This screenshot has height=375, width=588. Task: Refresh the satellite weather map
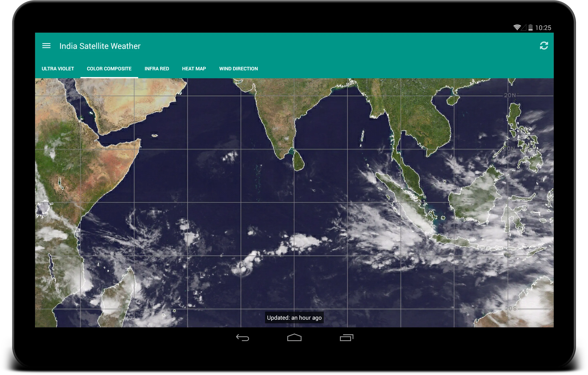[543, 46]
